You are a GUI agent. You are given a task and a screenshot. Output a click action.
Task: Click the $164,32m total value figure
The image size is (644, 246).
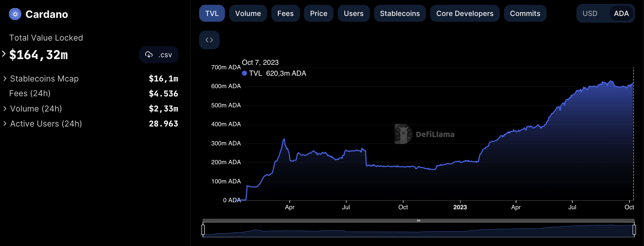[38, 55]
